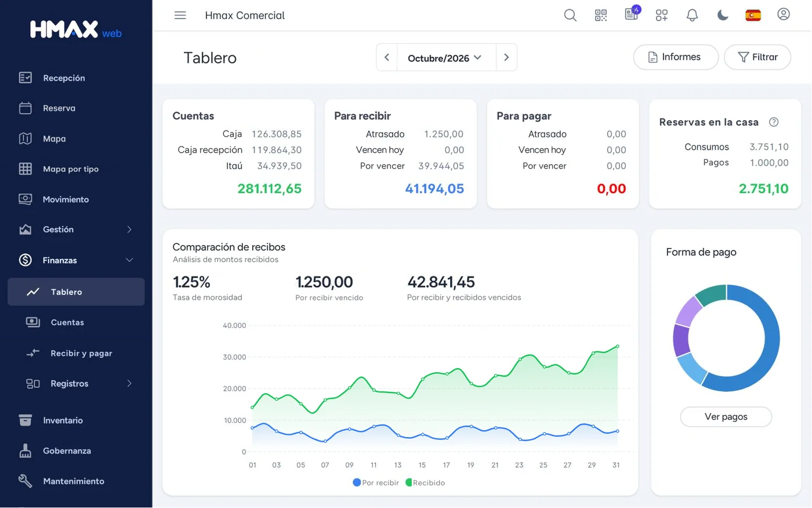Toggle dark mode with the moon icon
Viewport: 812px width, 508px height.
[x=723, y=16]
